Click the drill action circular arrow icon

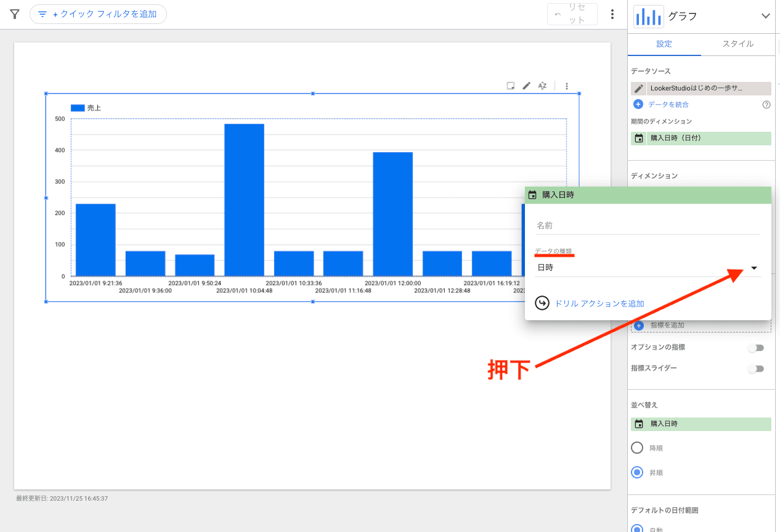542,304
